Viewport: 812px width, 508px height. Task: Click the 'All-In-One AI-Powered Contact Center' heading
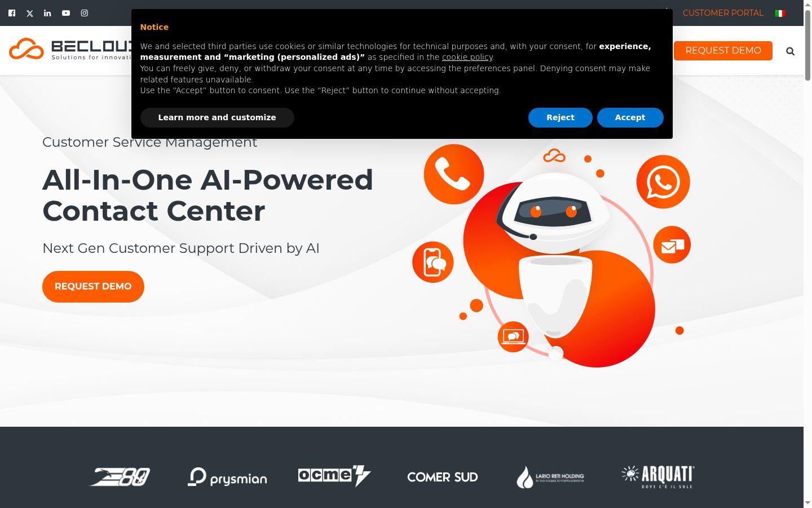coord(208,195)
